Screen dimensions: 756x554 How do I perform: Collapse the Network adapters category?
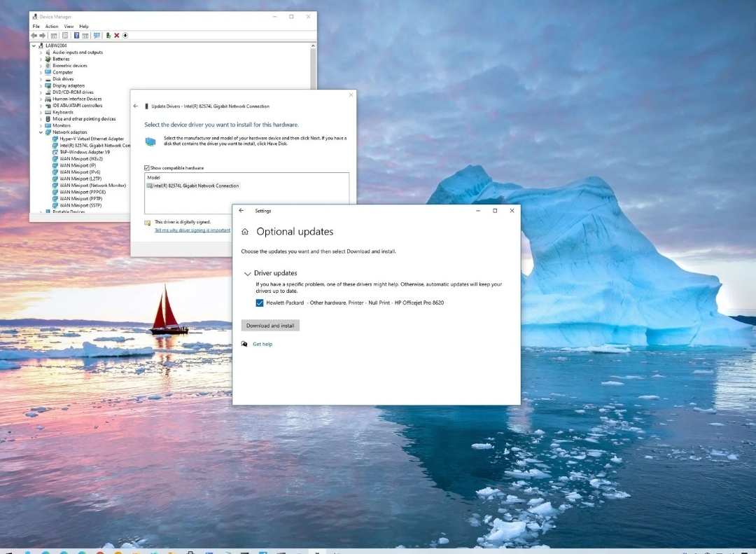[x=41, y=132]
